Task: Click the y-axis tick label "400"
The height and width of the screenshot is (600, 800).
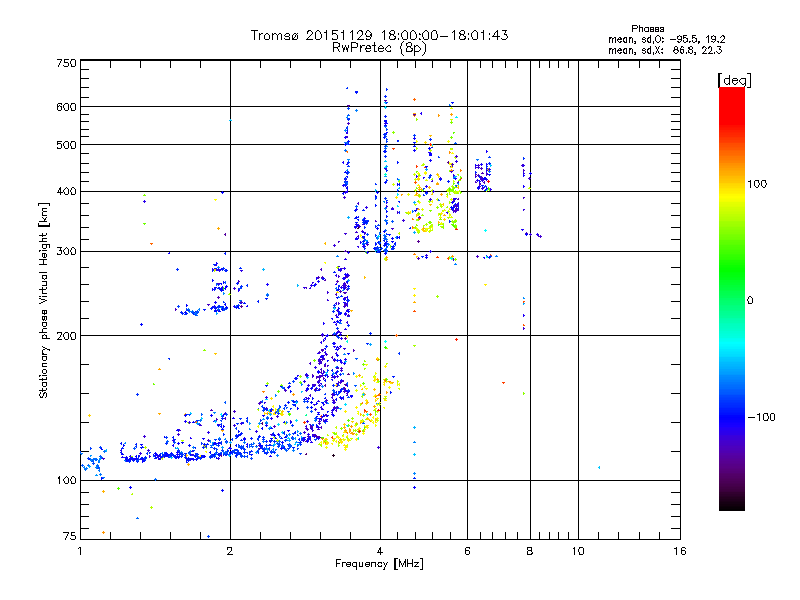Action: [x=67, y=192]
